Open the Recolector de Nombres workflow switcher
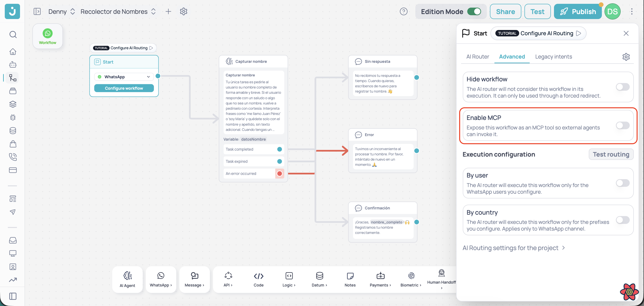 click(118, 11)
